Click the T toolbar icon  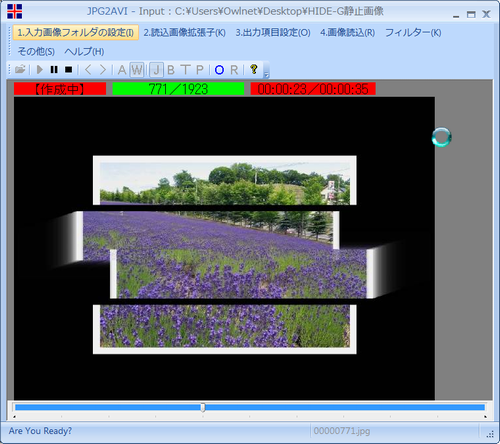point(185,70)
